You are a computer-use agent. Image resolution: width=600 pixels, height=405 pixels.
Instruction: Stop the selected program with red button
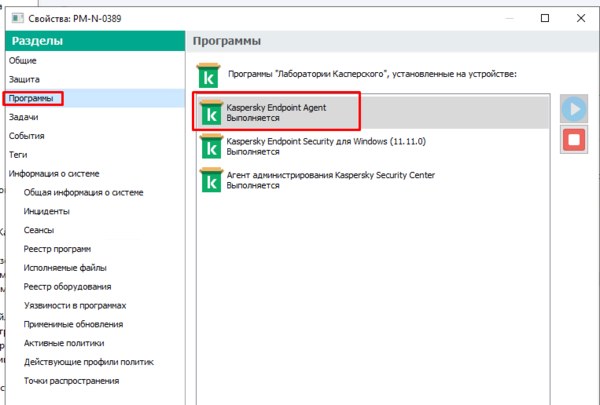(574, 139)
